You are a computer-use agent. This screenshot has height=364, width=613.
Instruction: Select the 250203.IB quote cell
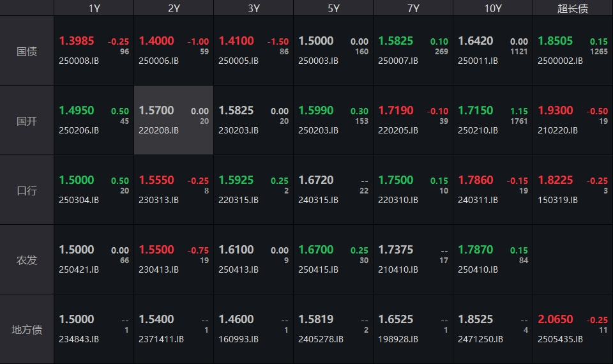point(333,120)
